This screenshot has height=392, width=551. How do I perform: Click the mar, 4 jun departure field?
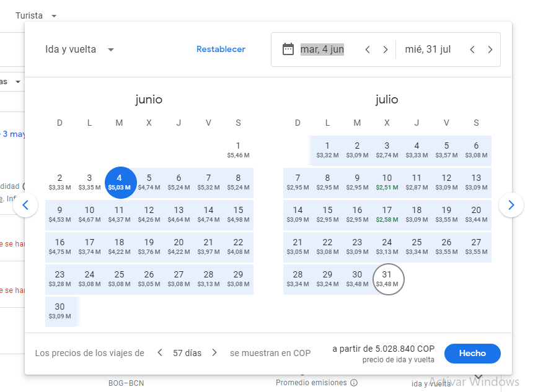tap(322, 50)
